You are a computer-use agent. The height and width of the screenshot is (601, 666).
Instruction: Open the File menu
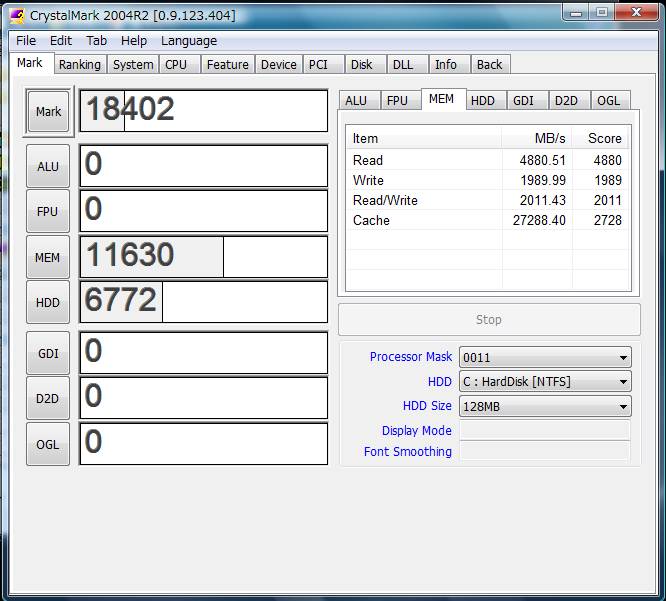coord(26,41)
